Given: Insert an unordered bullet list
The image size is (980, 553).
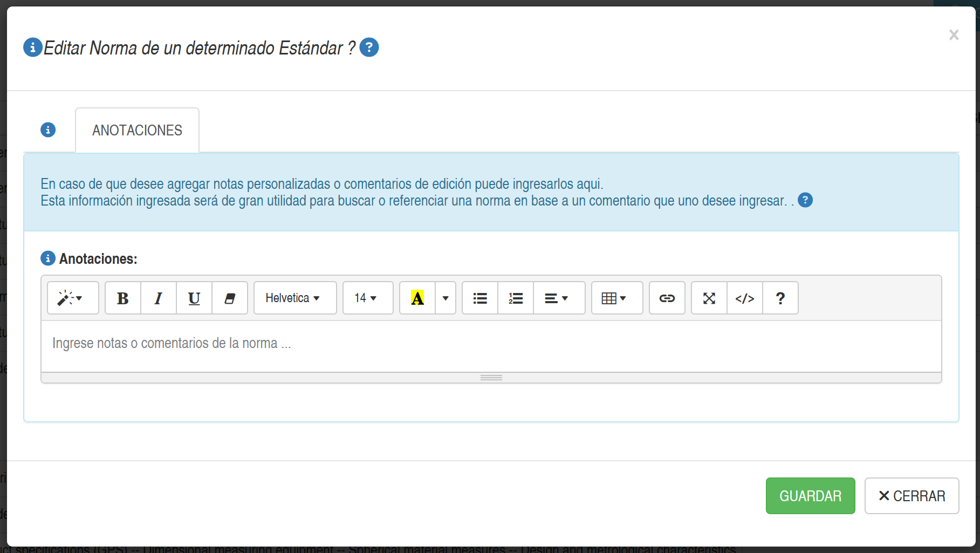Looking at the screenshot, I should [480, 298].
